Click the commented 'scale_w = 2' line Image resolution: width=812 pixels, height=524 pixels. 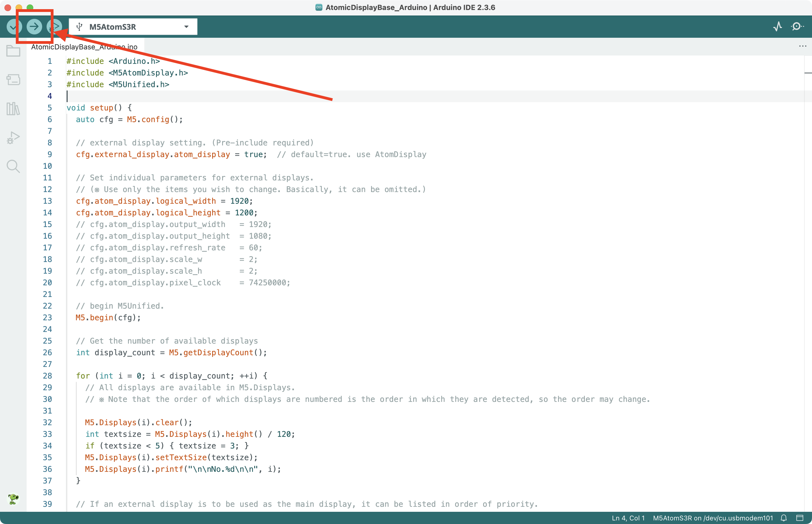pyautogui.click(x=167, y=259)
